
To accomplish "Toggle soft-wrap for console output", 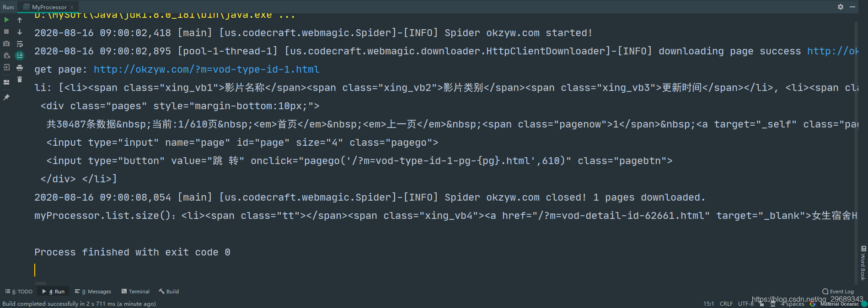I will [x=20, y=44].
